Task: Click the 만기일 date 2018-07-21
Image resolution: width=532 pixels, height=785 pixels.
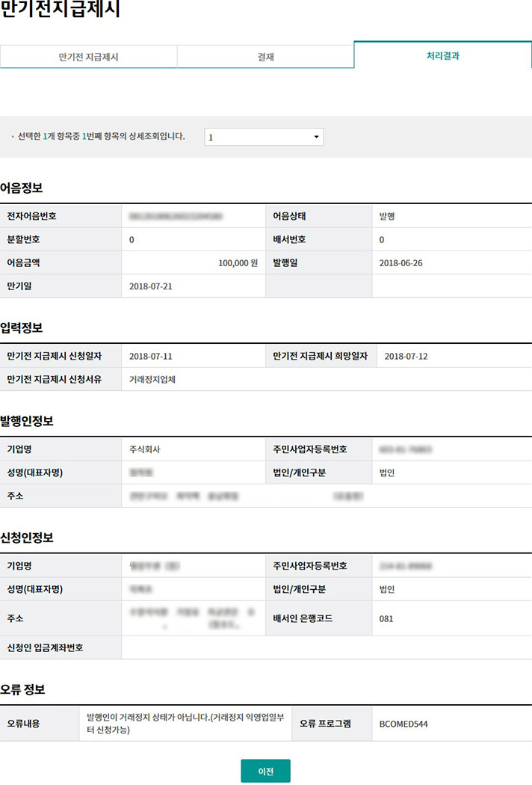Action: click(x=150, y=286)
